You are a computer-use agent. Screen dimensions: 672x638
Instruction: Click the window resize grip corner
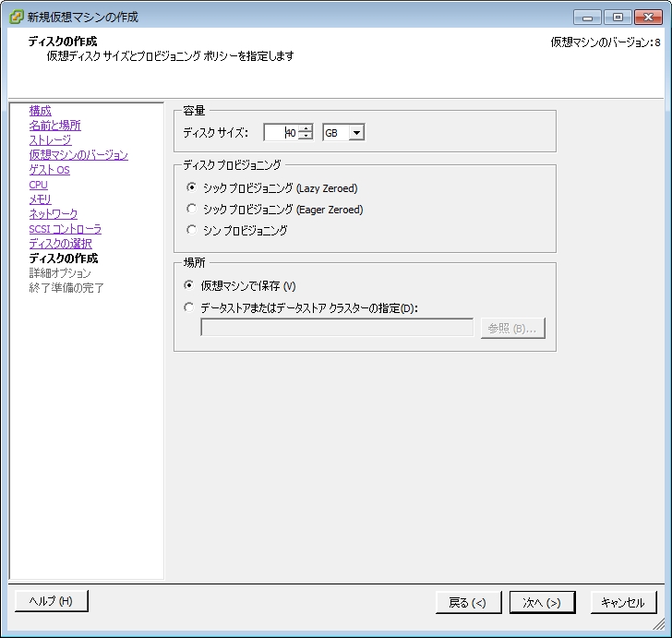point(659,625)
